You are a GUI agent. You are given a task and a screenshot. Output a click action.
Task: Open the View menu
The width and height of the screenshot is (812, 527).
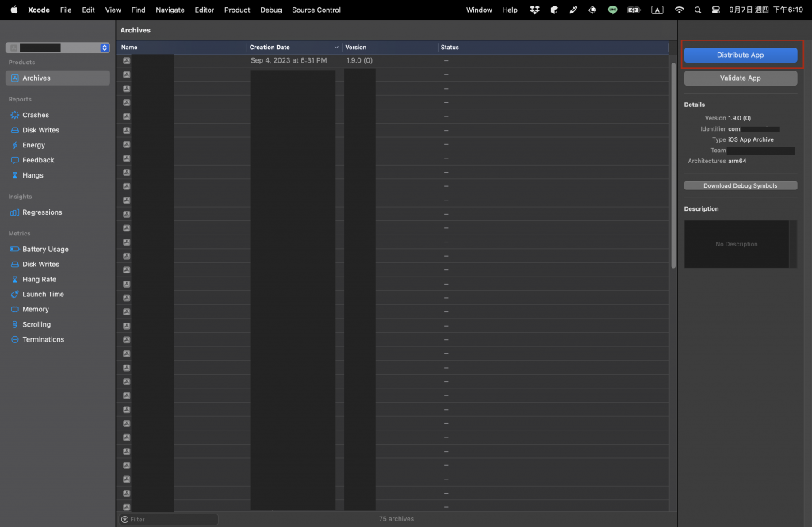click(113, 10)
